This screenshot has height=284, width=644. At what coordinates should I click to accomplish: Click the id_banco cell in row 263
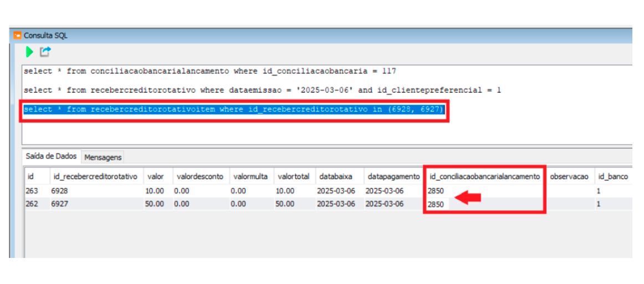tap(613, 191)
